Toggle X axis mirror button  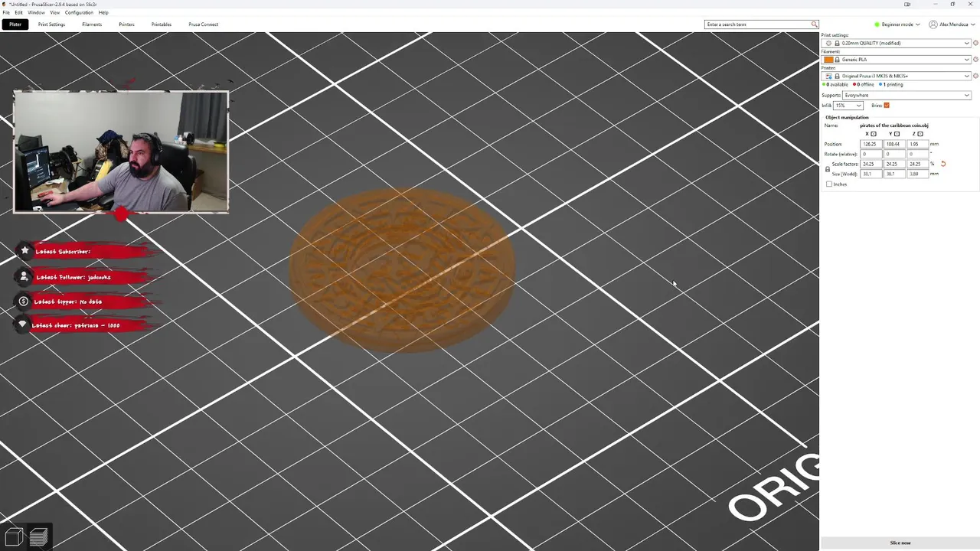point(874,134)
